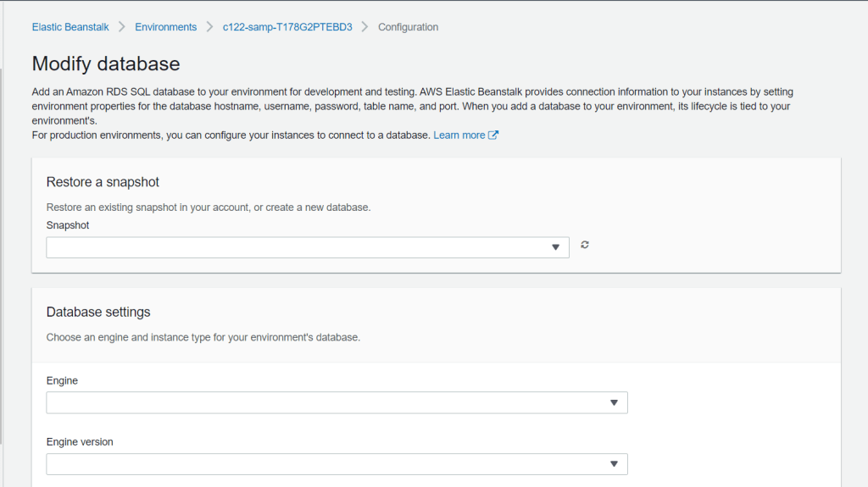Go to Elastic Beanstalk breadcrumb
This screenshot has width=868, height=487.
click(70, 27)
